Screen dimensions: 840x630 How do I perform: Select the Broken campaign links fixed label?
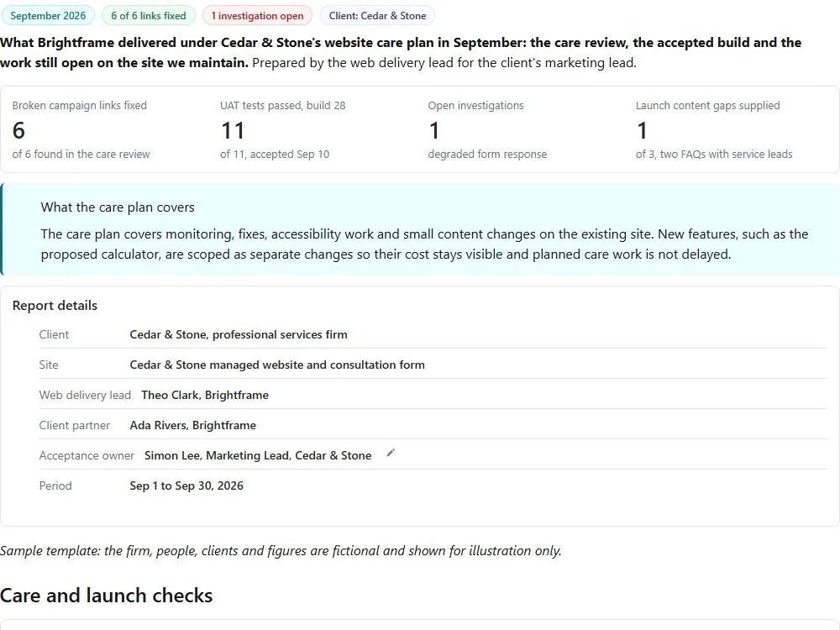click(x=79, y=106)
